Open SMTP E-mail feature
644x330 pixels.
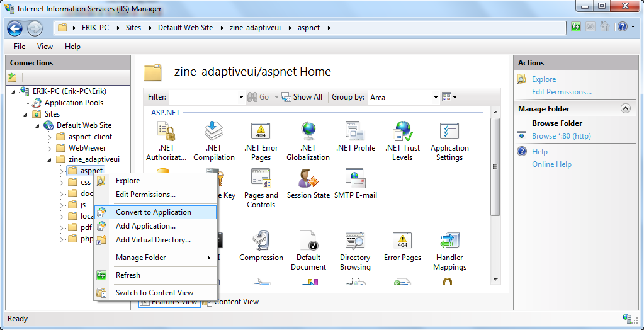(x=355, y=183)
